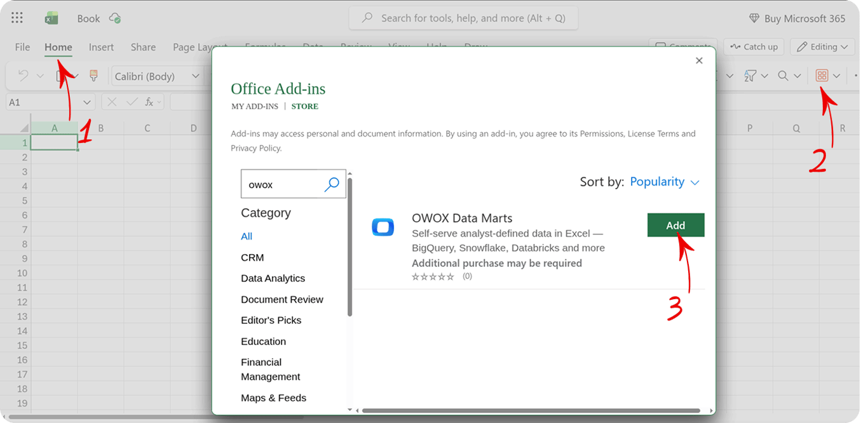Screen dimensions: 868x423
Task: Select the Financial Management category
Action: coord(271,370)
